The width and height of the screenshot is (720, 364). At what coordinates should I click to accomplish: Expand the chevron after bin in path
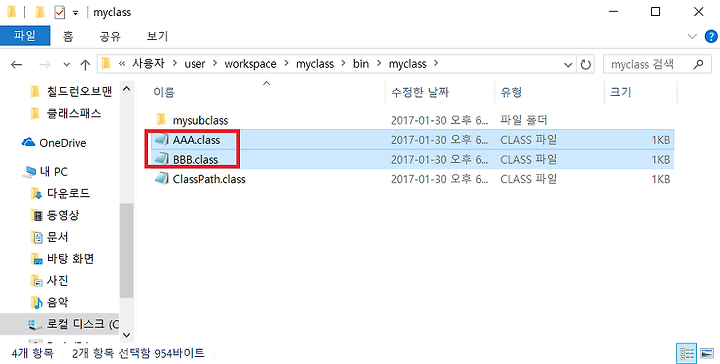[379, 64]
